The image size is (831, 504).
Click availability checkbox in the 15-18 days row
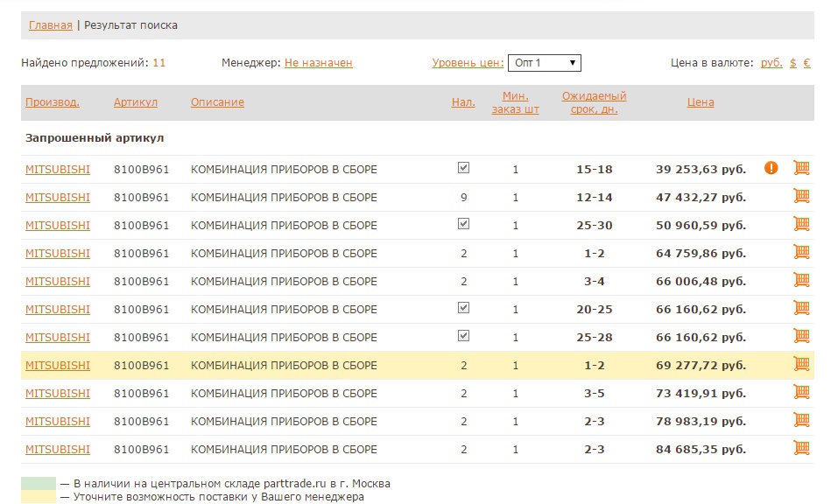pyautogui.click(x=464, y=168)
